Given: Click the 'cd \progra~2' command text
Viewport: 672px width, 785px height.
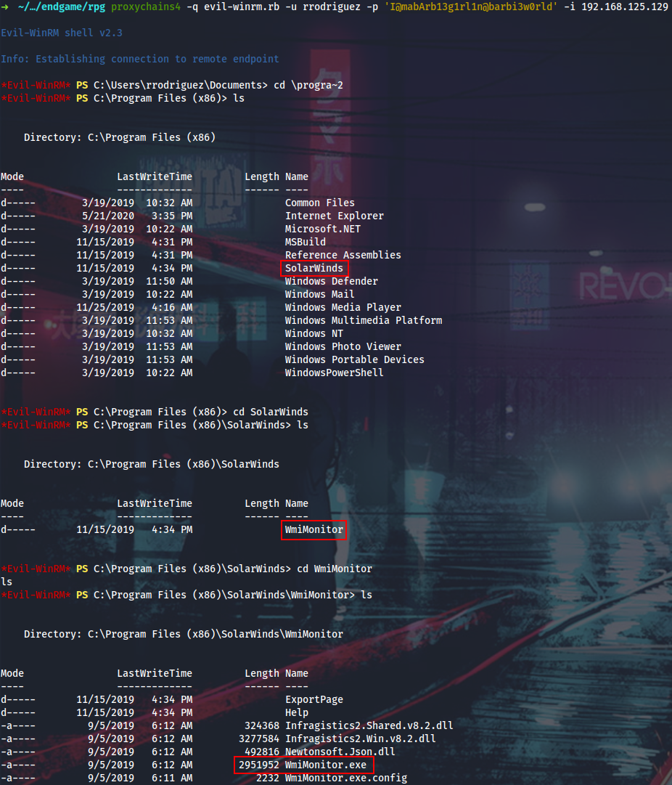Looking at the screenshot, I should coord(308,86).
